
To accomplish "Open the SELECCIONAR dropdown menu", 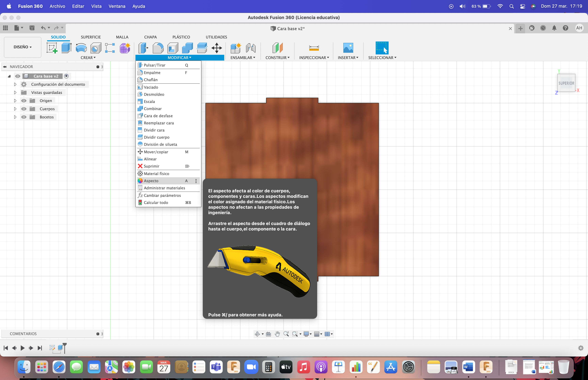I will tap(382, 57).
